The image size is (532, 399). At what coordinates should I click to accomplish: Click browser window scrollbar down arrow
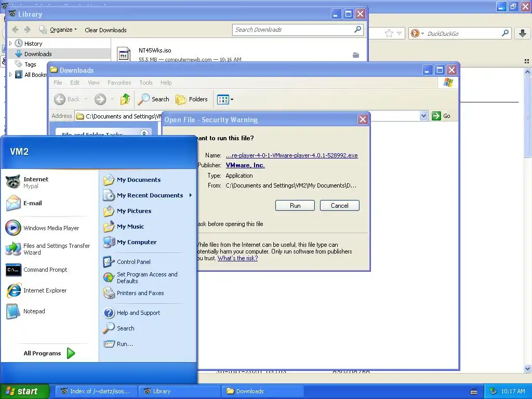pos(528,368)
